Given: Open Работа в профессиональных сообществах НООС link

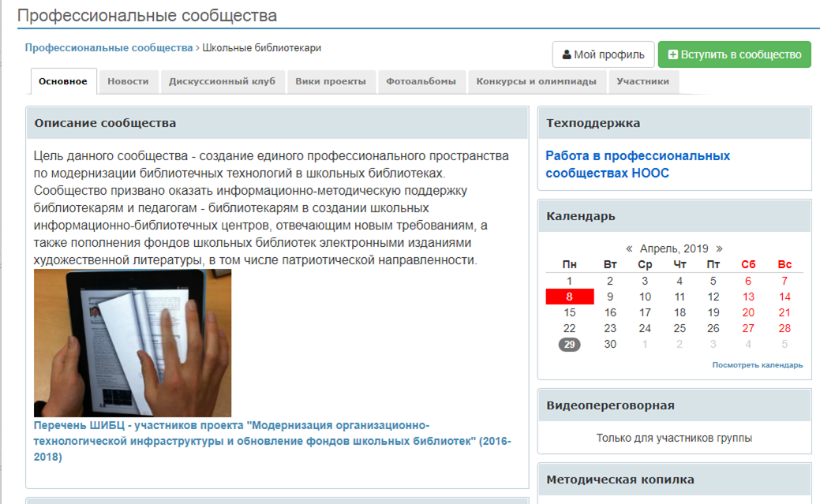Looking at the screenshot, I should click(x=638, y=164).
